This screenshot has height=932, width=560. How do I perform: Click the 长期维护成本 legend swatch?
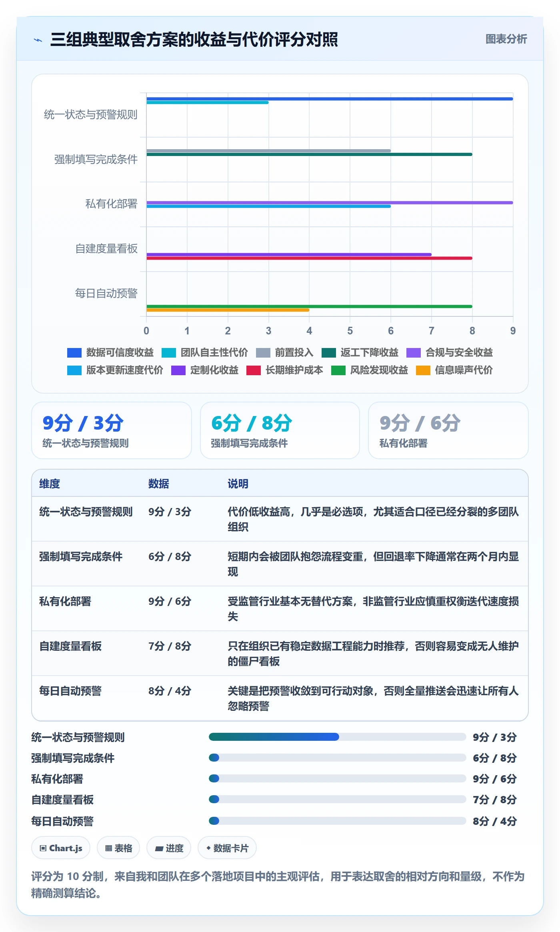[x=254, y=370]
